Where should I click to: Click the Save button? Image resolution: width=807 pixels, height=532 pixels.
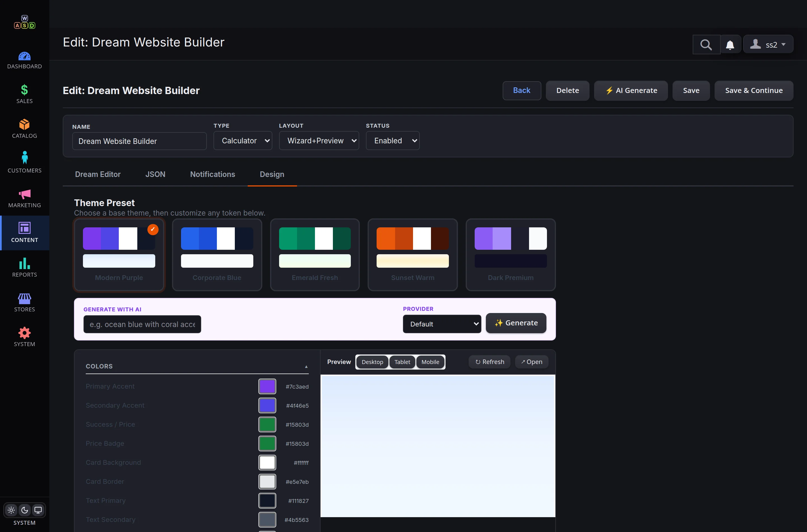tap(691, 91)
